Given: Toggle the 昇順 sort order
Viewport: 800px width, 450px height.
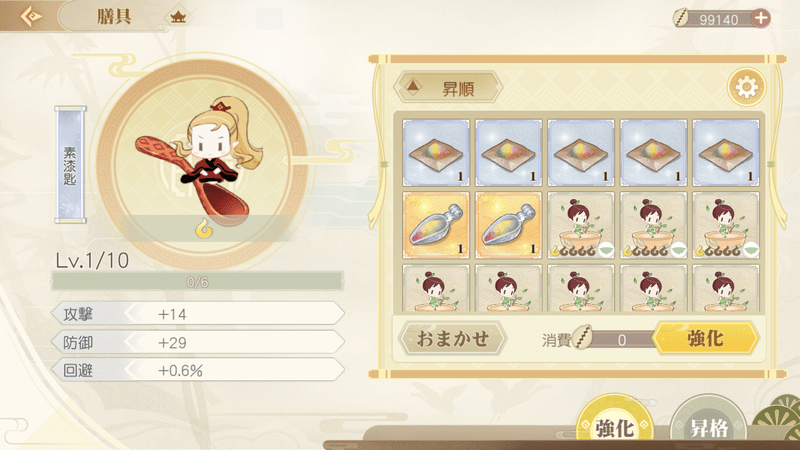Looking at the screenshot, I should click(448, 88).
